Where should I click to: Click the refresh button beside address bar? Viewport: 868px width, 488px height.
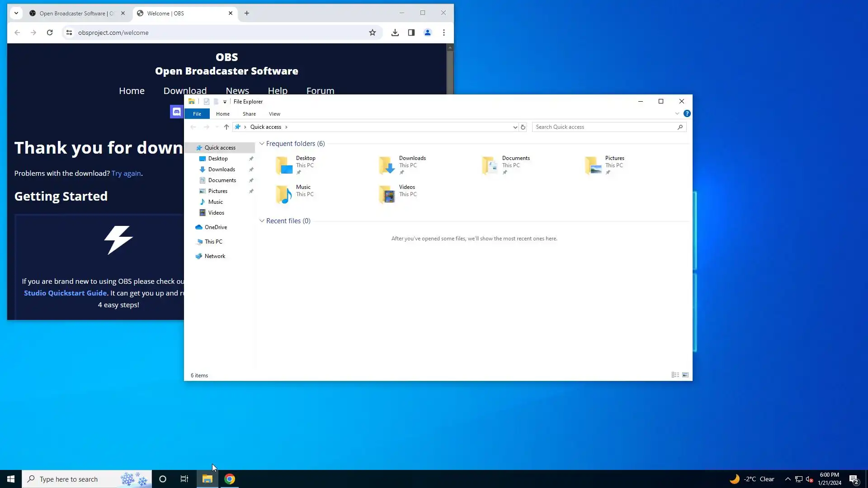click(x=523, y=127)
